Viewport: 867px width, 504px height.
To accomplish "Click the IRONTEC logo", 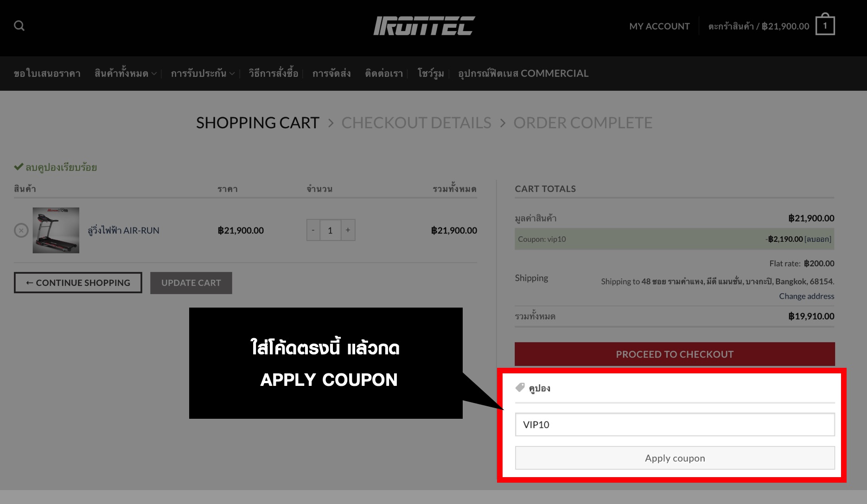I will pyautogui.click(x=424, y=26).
